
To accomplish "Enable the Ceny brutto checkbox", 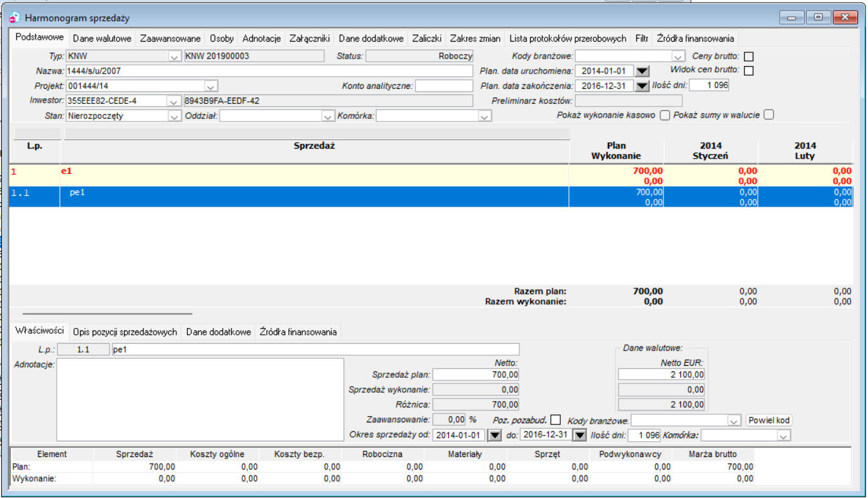I will [x=748, y=57].
